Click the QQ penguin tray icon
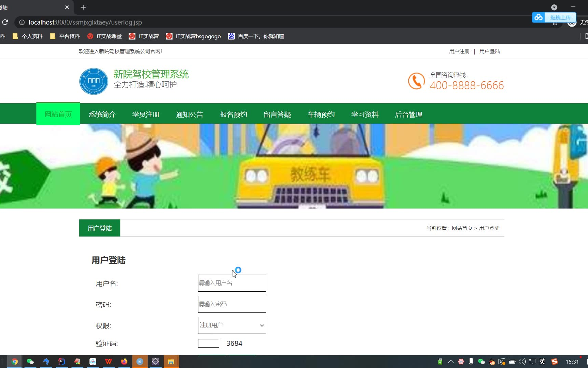Screen dimensions: 588x368 [x=492, y=362]
